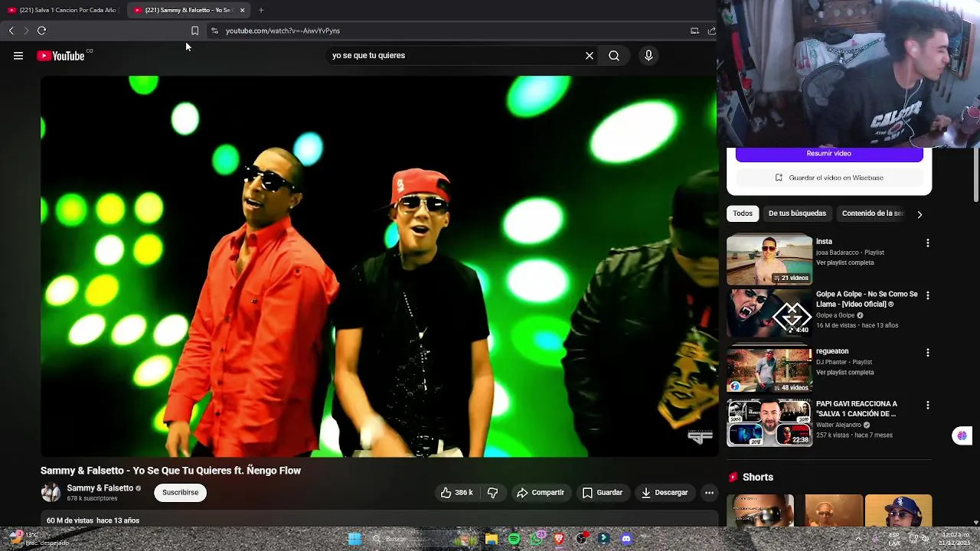Click the floating brain extension icon at right
The width and height of the screenshot is (980, 551).
(x=962, y=436)
